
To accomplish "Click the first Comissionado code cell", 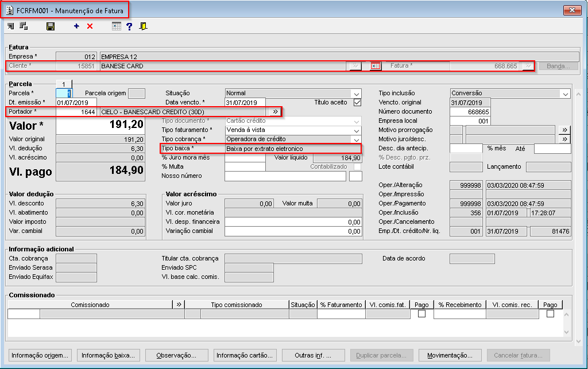I will click(24, 314).
